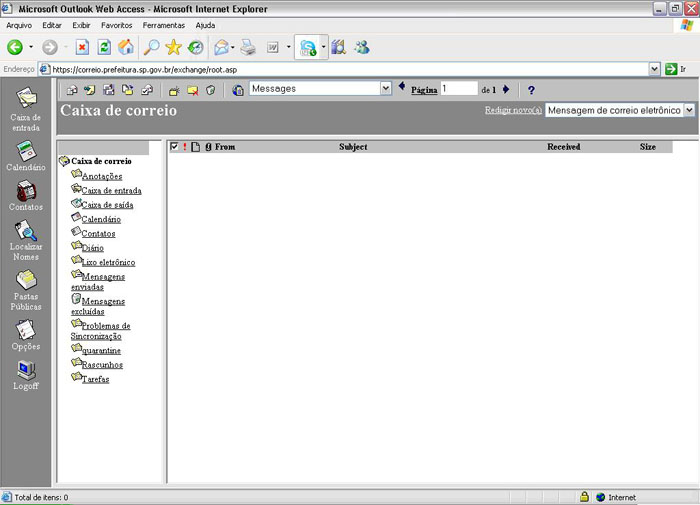This screenshot has height=505, width=700.
Task: Select 'Caixa de correio' root tree node
Action: pyautogui.click(x=101, y=161)
